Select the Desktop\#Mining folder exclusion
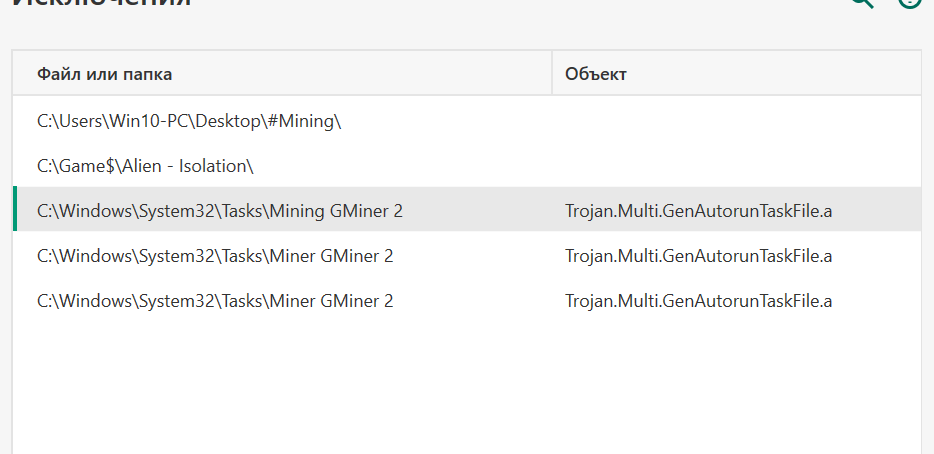Image resolution: width=934 pixels, height=454 pixels. click(x=189, y=121)
